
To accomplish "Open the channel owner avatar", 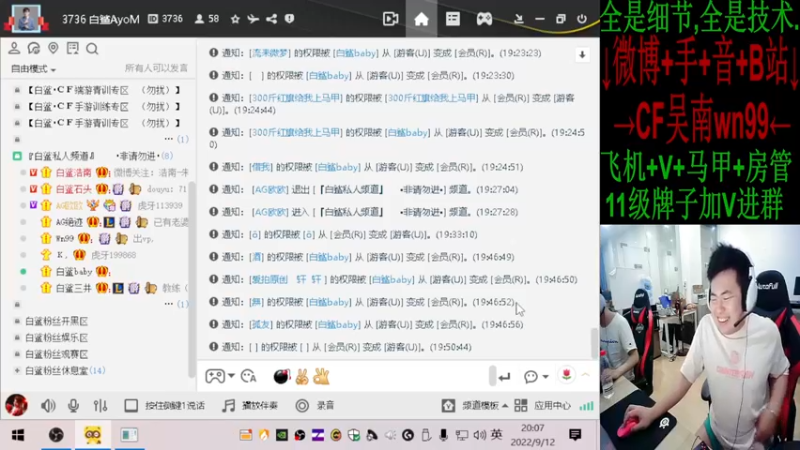I will [26, 18].
